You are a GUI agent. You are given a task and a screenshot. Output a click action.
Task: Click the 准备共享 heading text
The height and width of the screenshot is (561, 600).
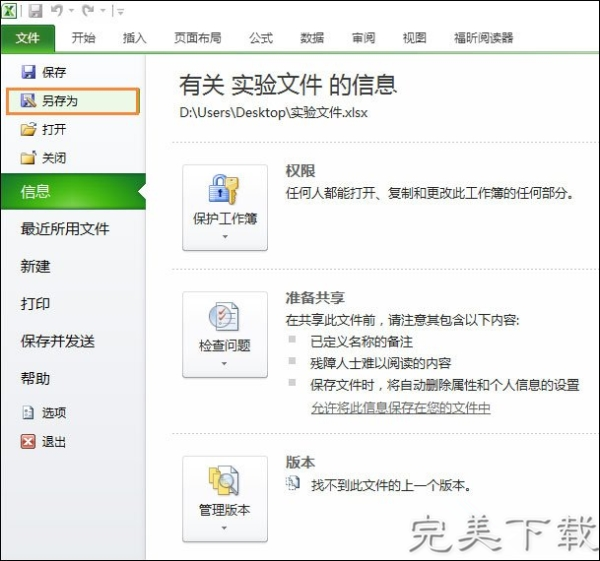click(315, 298)
